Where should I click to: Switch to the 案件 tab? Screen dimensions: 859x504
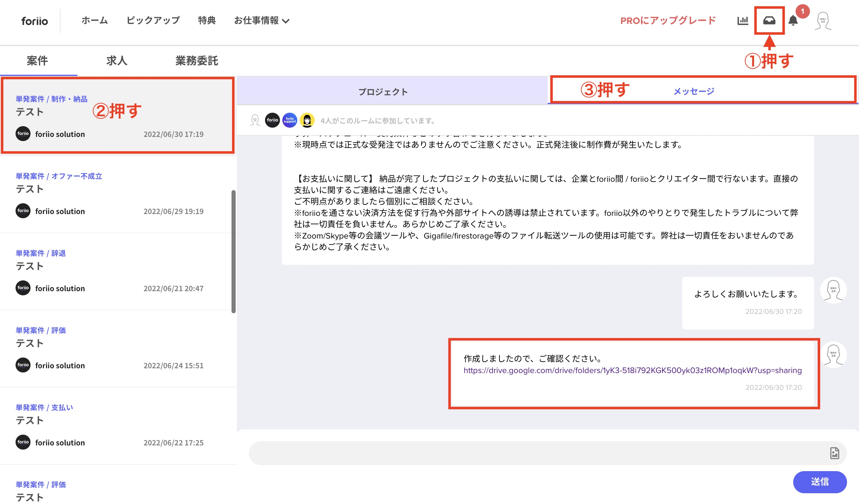click(x=37, y=61)
